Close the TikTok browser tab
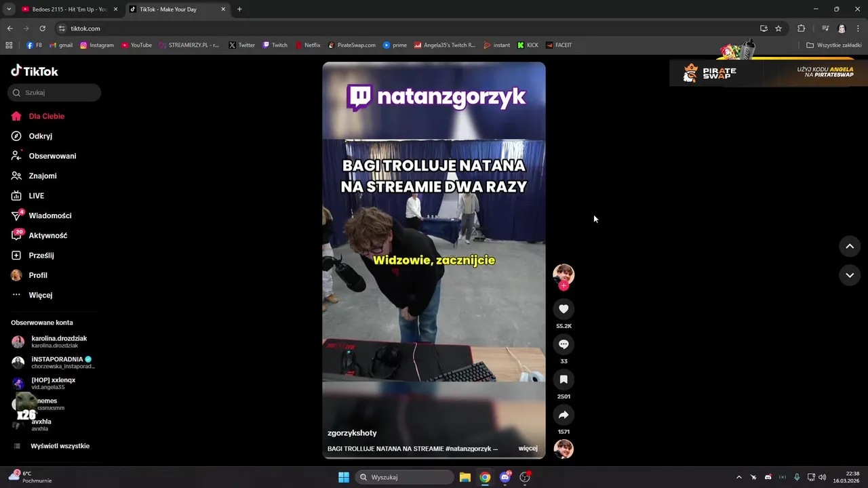This screenshot has height=488, width=868. [x=223, y=9]
